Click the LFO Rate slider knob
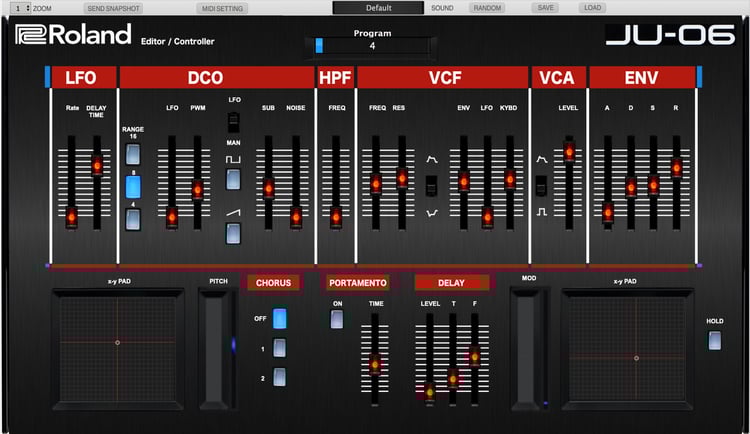 (x=72, y=217)
